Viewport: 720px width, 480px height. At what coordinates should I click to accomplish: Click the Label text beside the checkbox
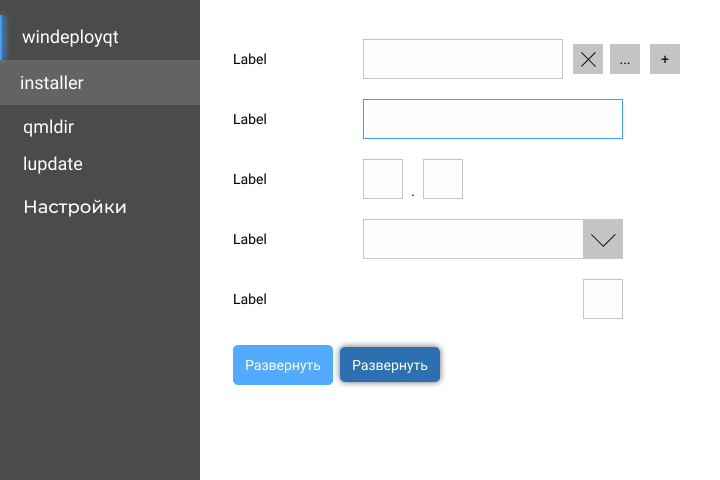250,299
